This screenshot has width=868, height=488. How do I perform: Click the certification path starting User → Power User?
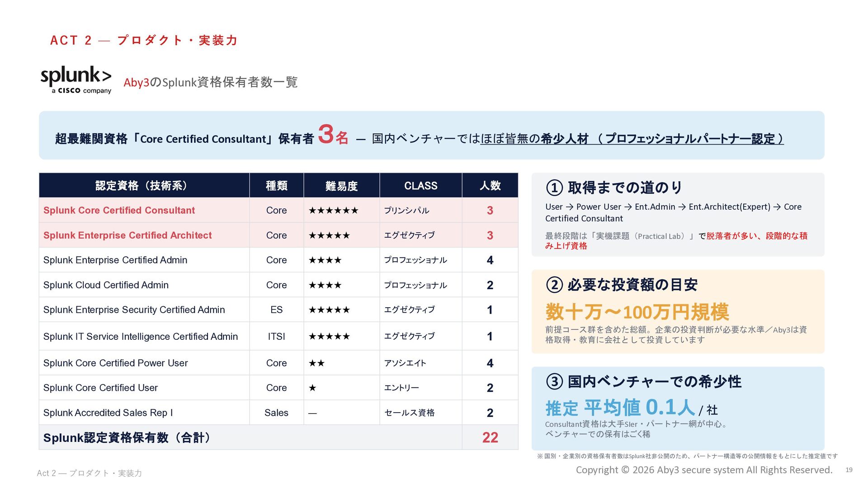(674, 212)
